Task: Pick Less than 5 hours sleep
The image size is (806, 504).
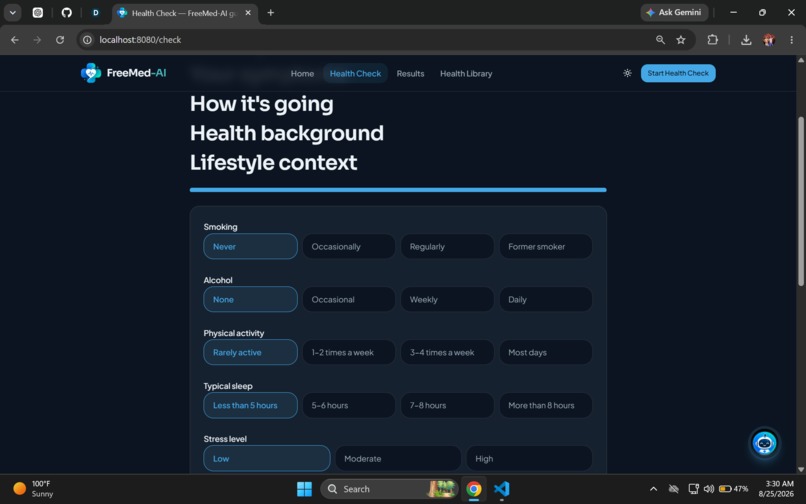Action: point(250,405)
